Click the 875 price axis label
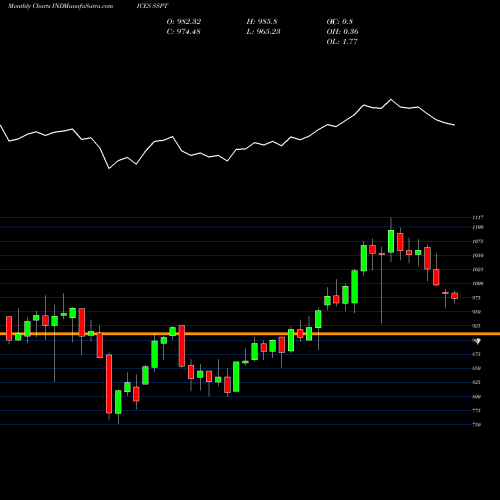Screen dimensions: 500x500 coord(476,354)
